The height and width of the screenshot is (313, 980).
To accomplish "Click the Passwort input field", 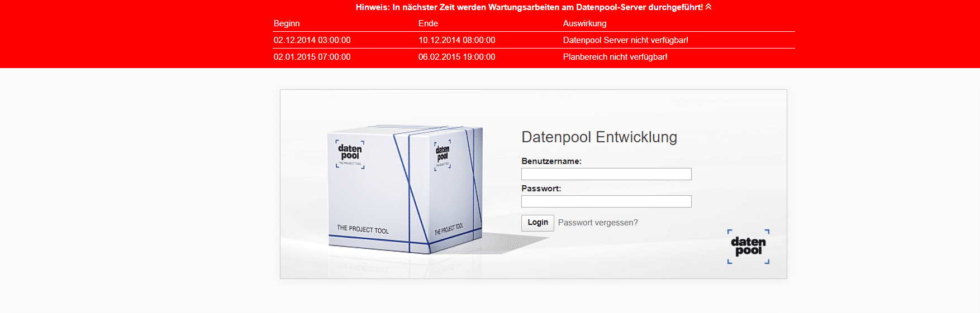I will click(606, 201).
